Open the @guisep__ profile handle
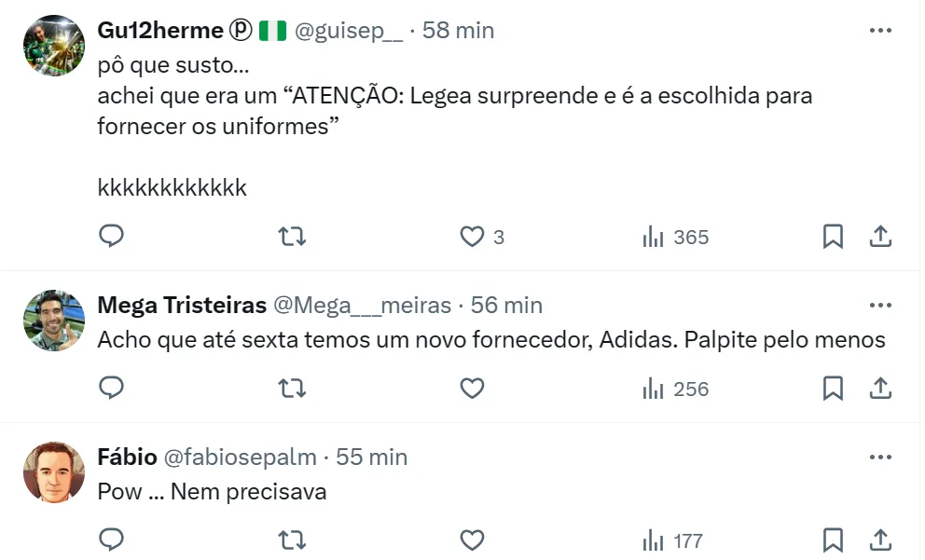This screenshot has height=560, width=925. tap(349, 31)
